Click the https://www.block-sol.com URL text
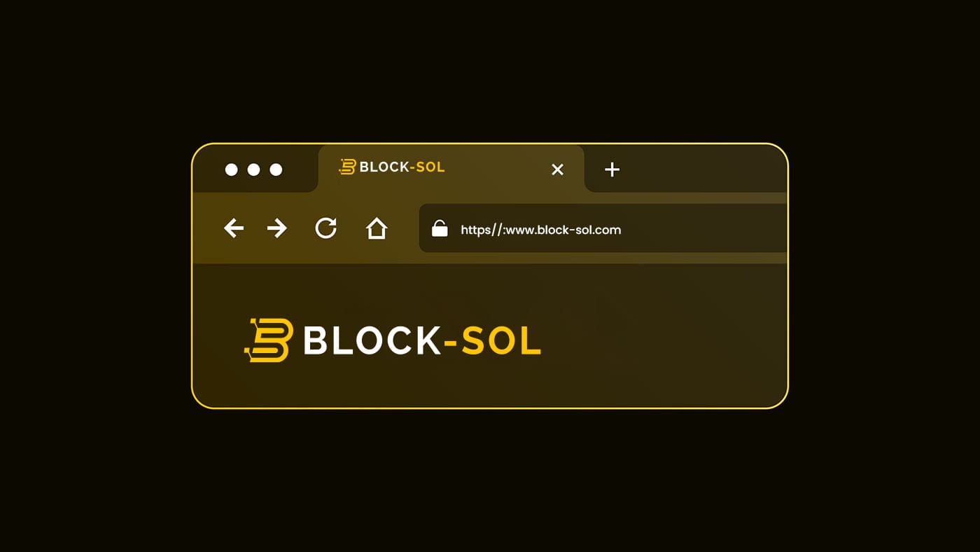980x552 pixels. 540,230
